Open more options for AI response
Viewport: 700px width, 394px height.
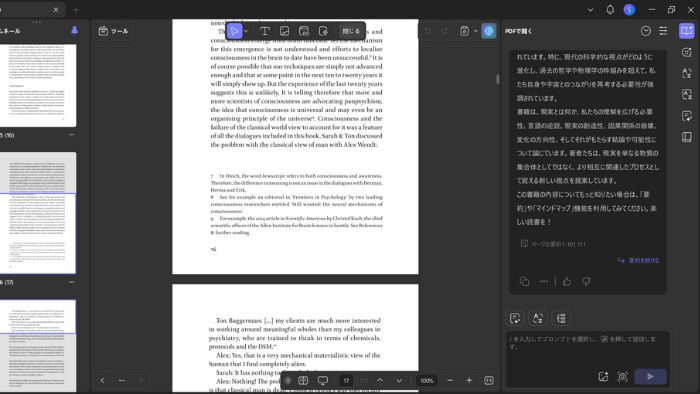[544, 282]
